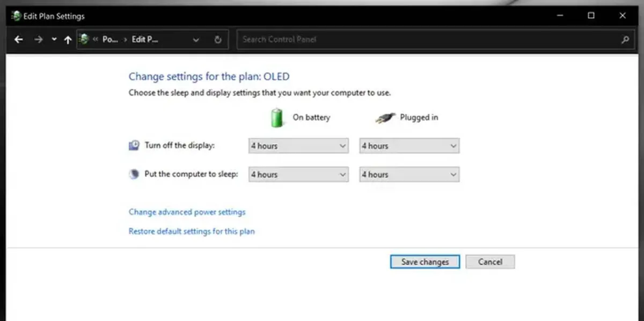Click the green battery icon
The width and height of the screenshot is (644, 321).
coord(277,118)
